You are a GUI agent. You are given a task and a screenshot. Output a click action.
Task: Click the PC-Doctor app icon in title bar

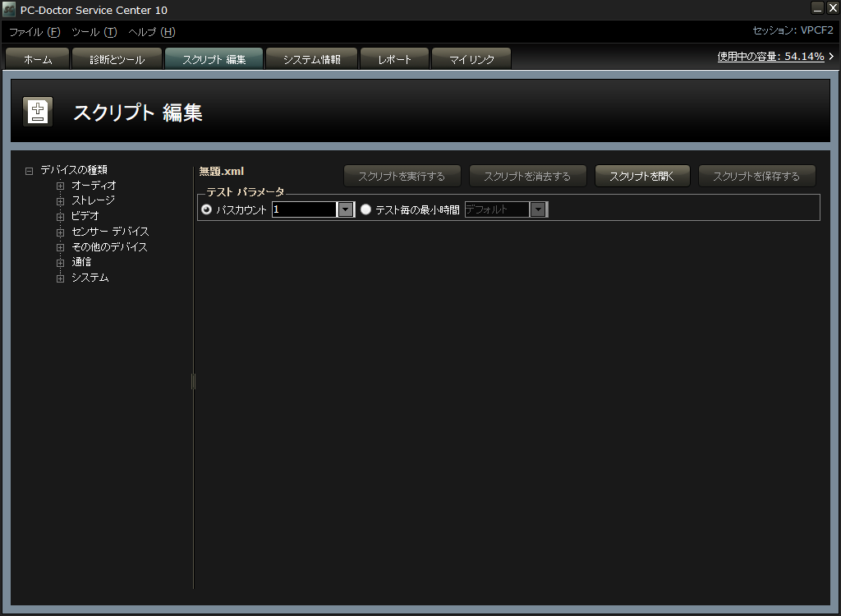(8, 9)
